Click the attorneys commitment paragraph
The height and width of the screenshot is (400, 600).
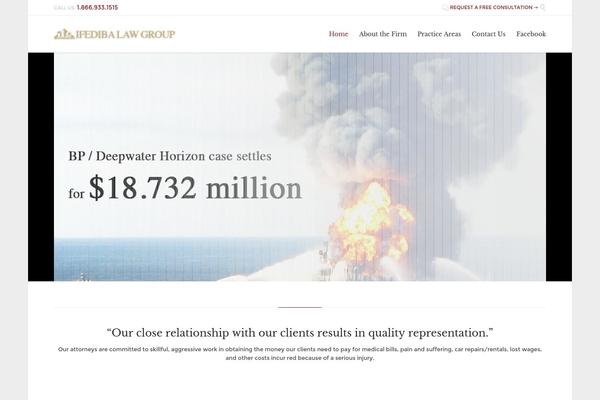[x=300, y=354]
